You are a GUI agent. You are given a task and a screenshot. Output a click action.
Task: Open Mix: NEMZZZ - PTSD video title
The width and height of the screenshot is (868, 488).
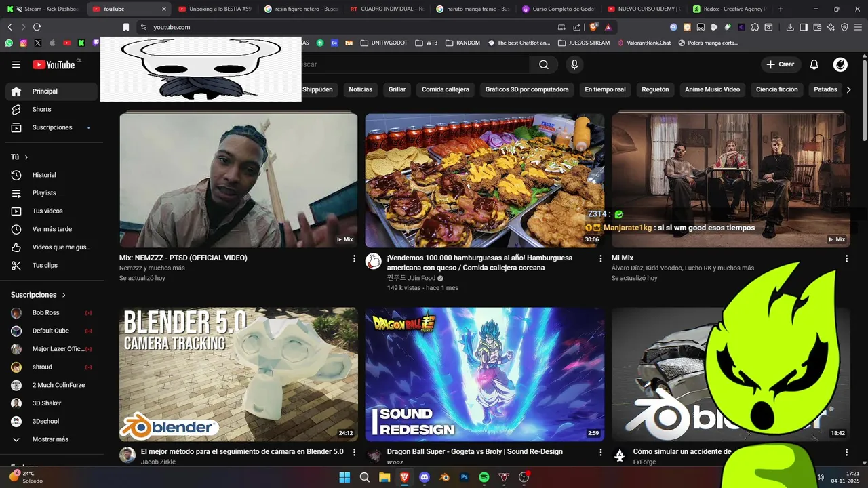point(183,258)
